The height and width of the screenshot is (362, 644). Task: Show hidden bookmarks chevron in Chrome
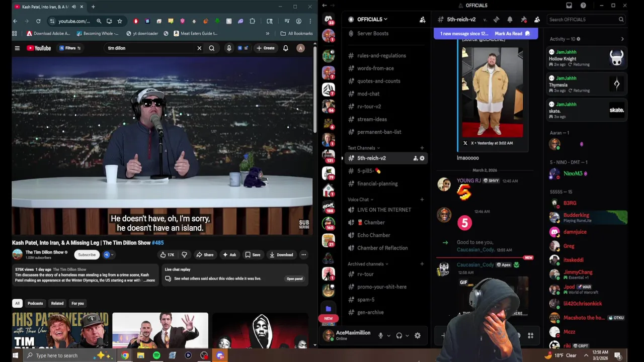click(x=268, y=34)
